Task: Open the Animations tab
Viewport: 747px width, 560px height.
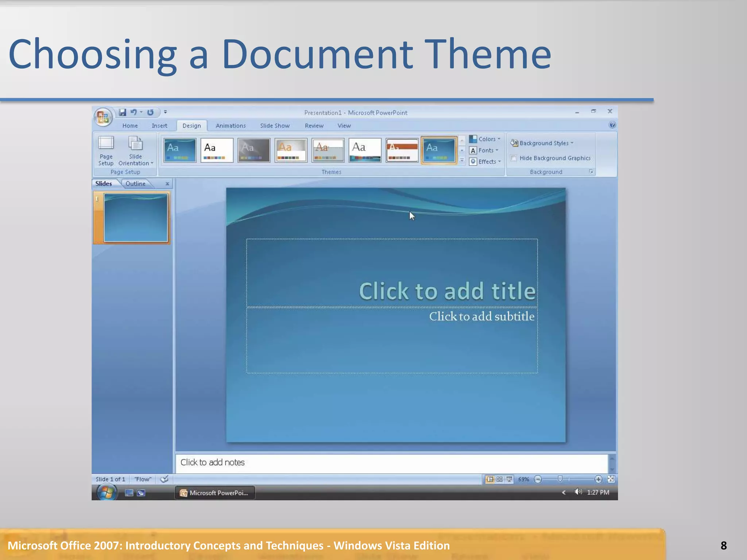Action: pyautogui.click(x=231, y=126)
